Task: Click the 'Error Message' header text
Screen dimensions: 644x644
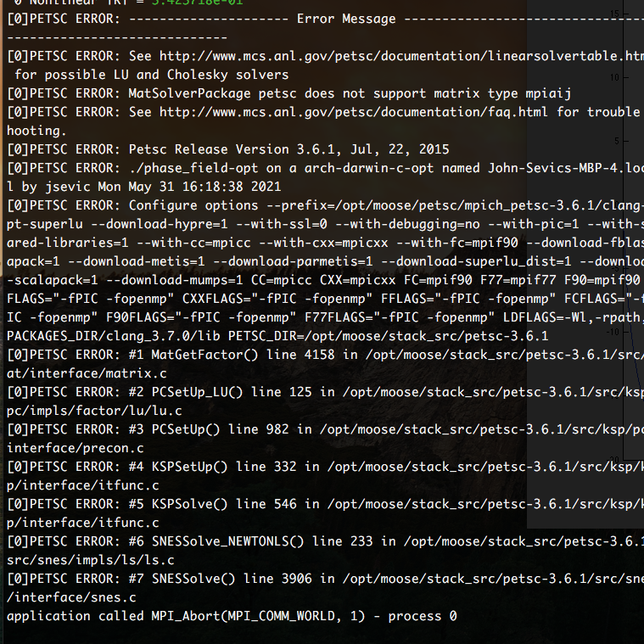Action: (346, 19)
